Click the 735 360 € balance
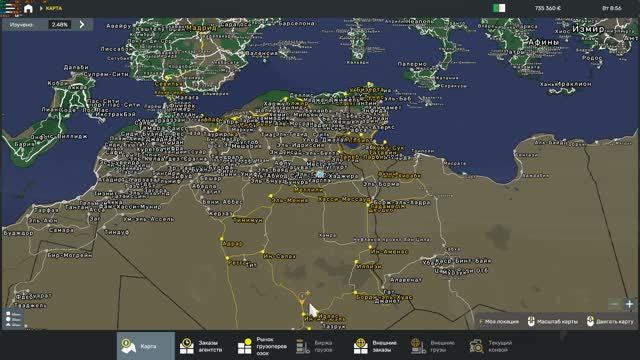Screen dimensions: 640x360 tap(548, 8)
